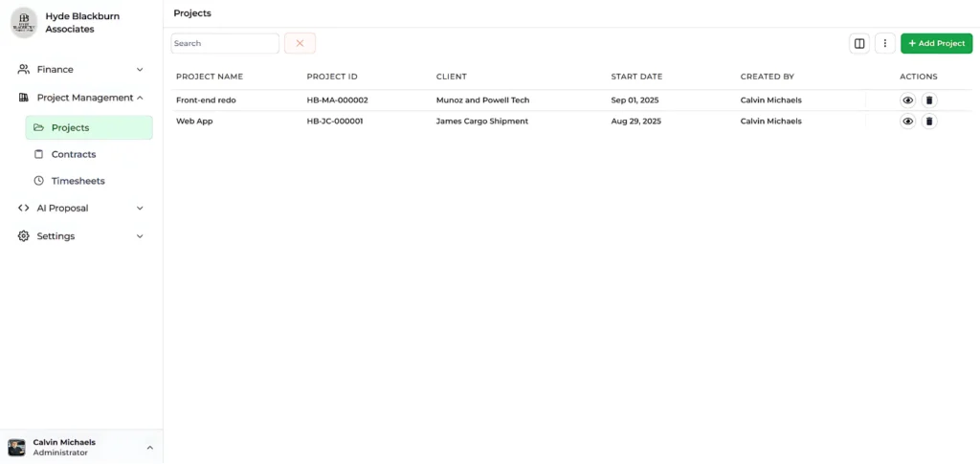Screen dimensions: 980x464
Task: Sort by Start Date column header
Action: [636, 77]
